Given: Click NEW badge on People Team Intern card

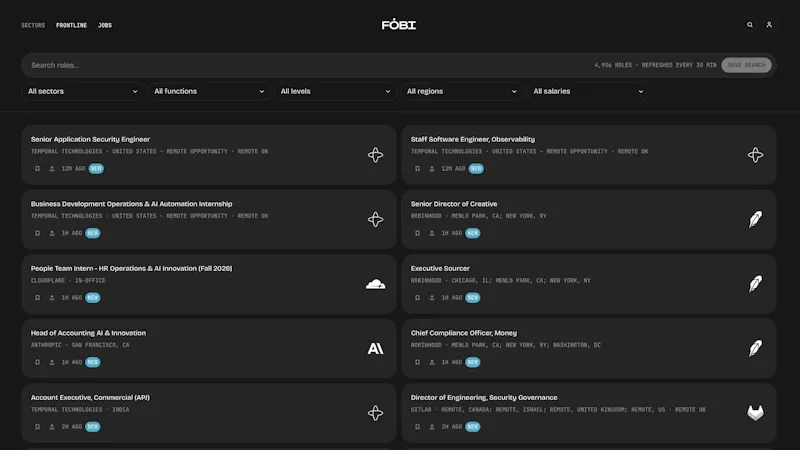Looking at the screenshot, I should (93, 297).
